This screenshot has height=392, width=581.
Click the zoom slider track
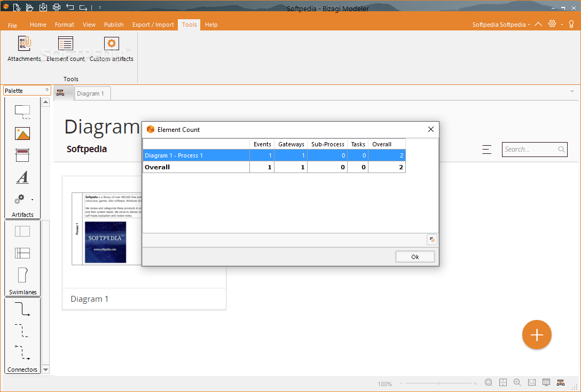(x=438, y=383)
